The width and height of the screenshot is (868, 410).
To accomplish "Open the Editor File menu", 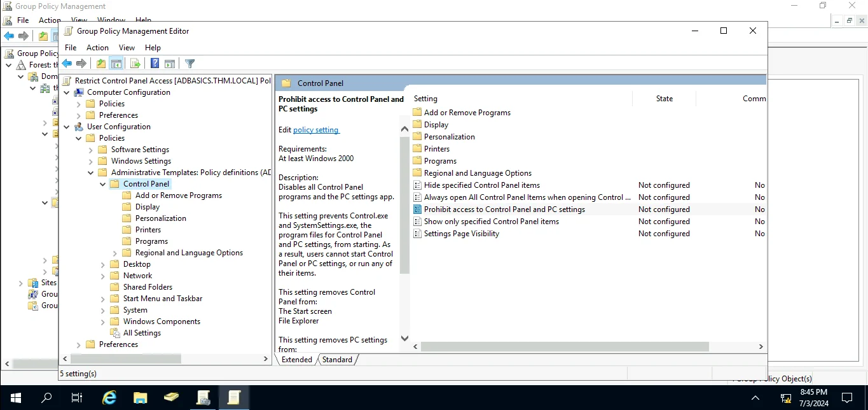I will coord(71,48).
